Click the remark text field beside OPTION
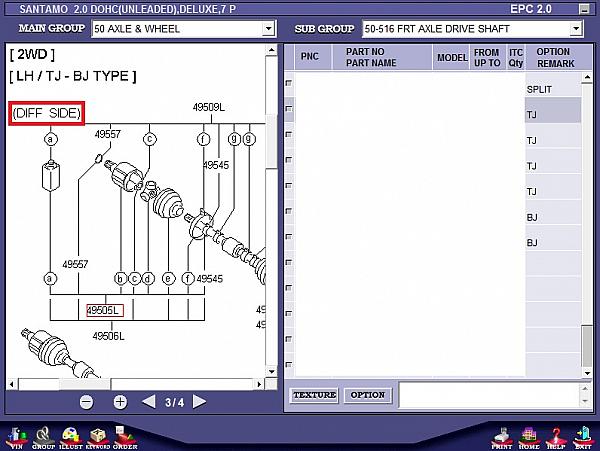This screenshot has width=600, height=451. pyautogui.click(x=489, y=395)
